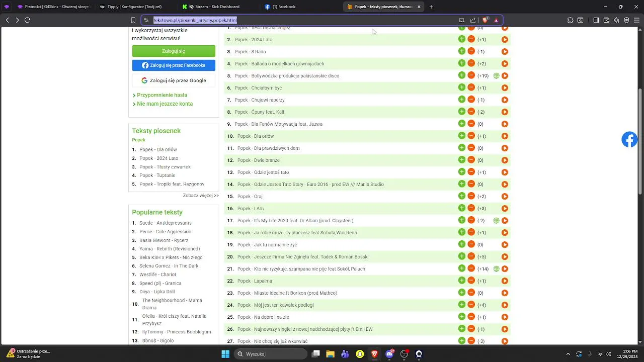644x362 pixels.
Task: Play Popek - Ballada o modelkach gównojadach
Action: [505, 64]
